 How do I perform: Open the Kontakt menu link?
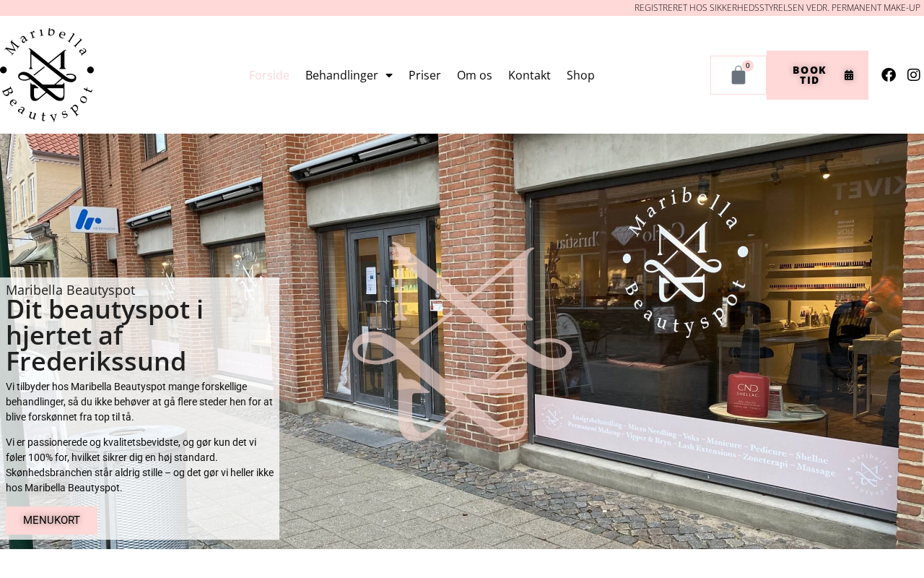[x=529, y=75]
